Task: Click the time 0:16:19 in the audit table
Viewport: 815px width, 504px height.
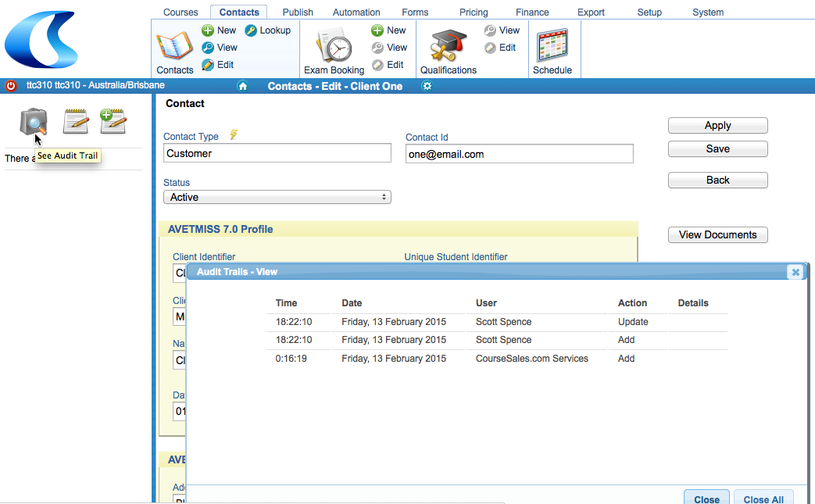Action: [x=291, y=359]
